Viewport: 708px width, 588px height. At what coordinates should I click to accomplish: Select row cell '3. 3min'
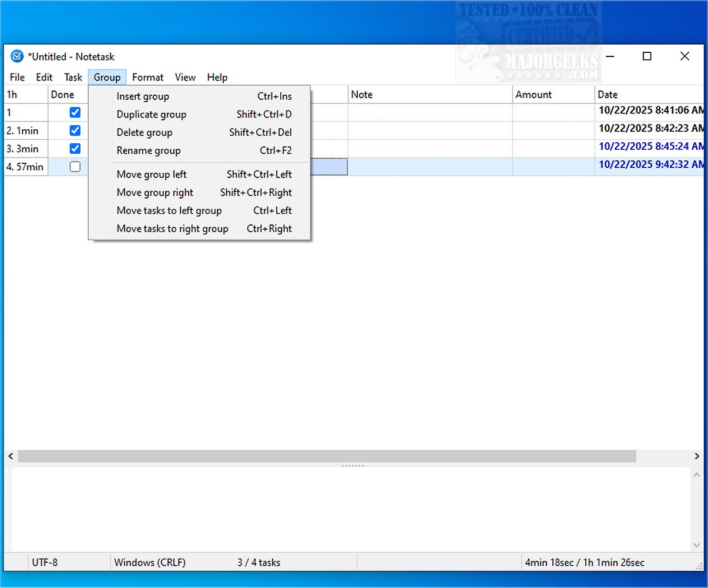pyautogui.click(x=26, y=149)
